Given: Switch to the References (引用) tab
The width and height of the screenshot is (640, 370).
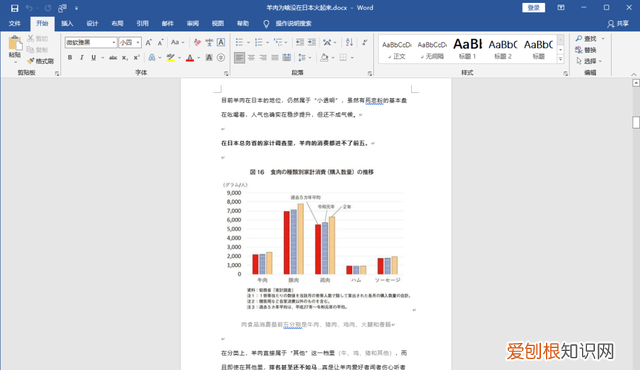Looking at the screenshot, I should (x=142, y=24).
